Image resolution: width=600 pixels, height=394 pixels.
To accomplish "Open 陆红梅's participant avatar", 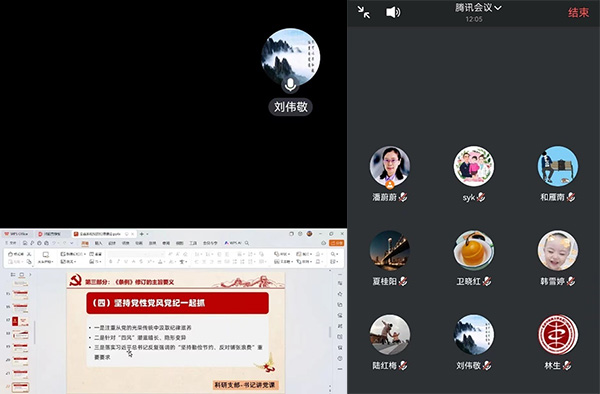I will (390, 335).
